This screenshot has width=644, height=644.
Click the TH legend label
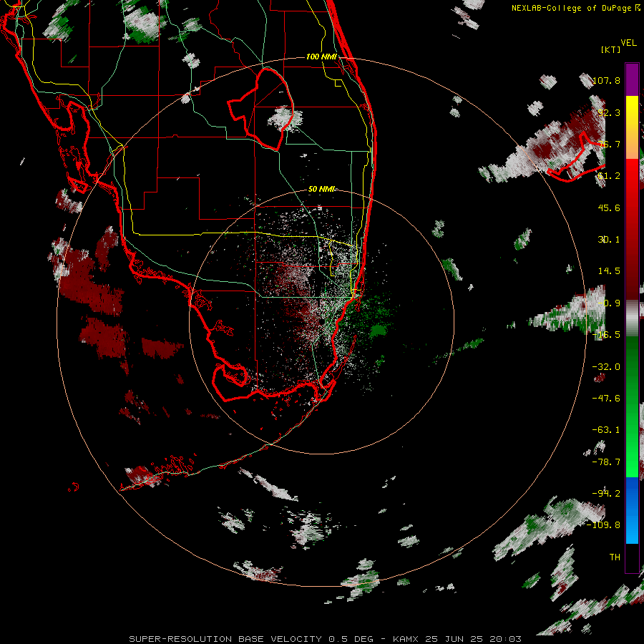click(615, 557)
